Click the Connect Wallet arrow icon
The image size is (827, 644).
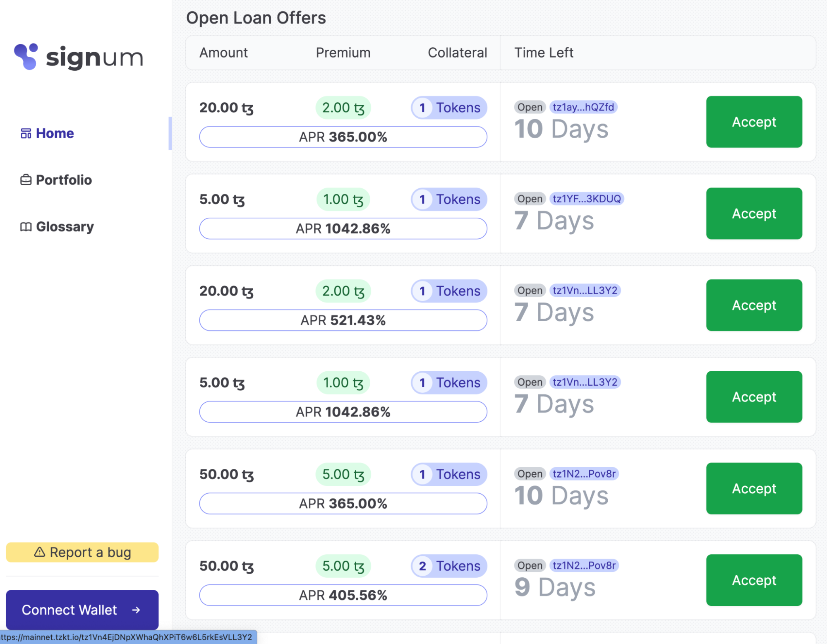click(x=136, y=610)
